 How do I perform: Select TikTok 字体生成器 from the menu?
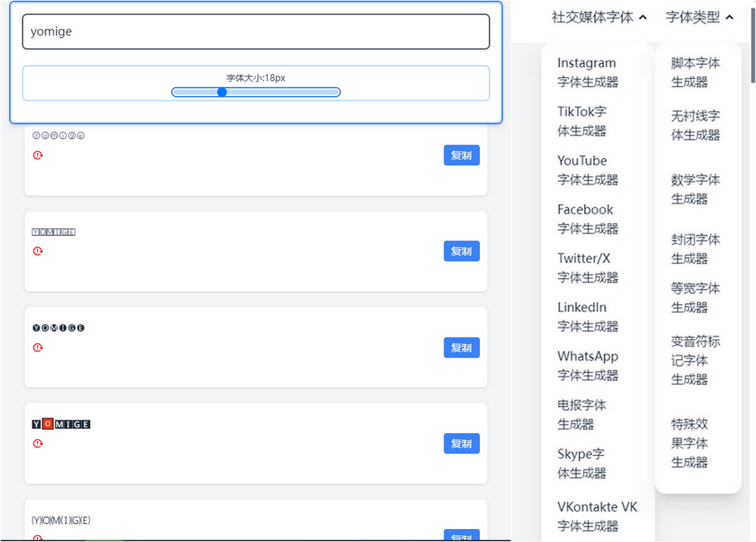pyautogui.click(x=582, y=121)
